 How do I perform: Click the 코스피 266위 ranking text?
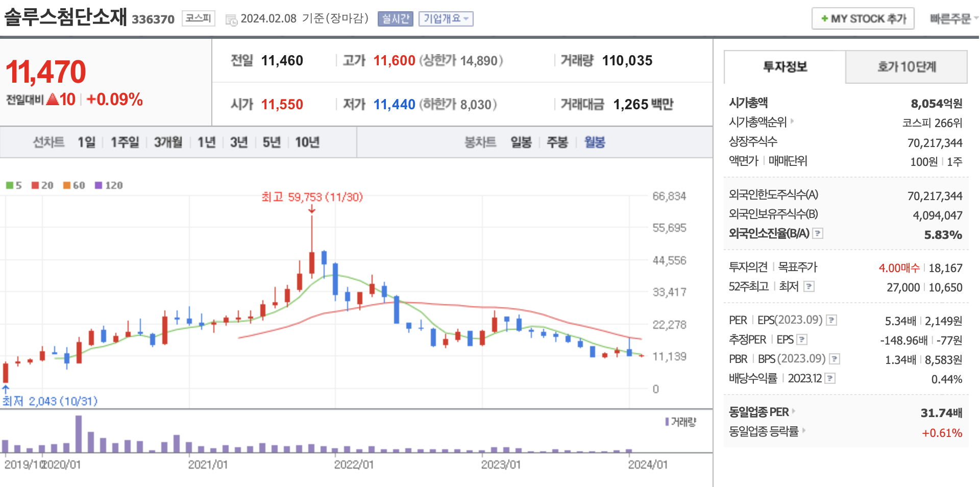coord(932,123)
